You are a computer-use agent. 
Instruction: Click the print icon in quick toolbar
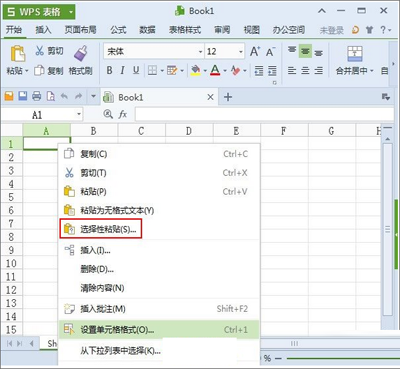coord(37,96)
